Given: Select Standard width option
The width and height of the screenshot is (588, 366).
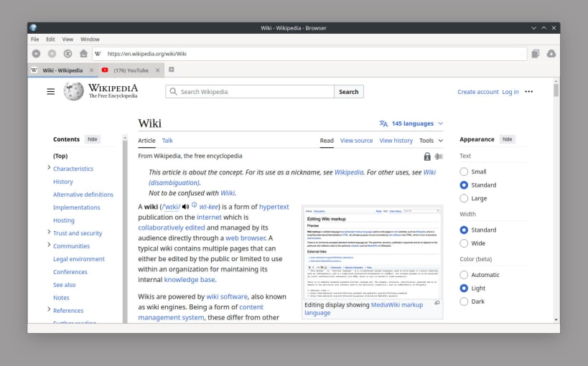Looking at the screenshot, I should click(x=464, y=230).
